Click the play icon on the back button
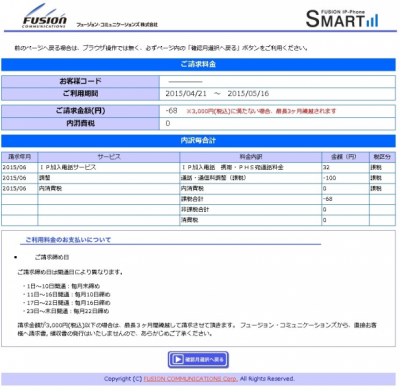This screenshot has height=389, width=400. pyautogui.click(x=178, y=359)
